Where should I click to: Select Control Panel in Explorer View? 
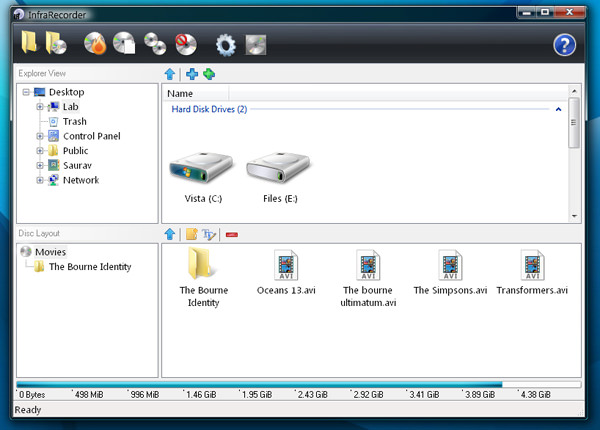91,136
